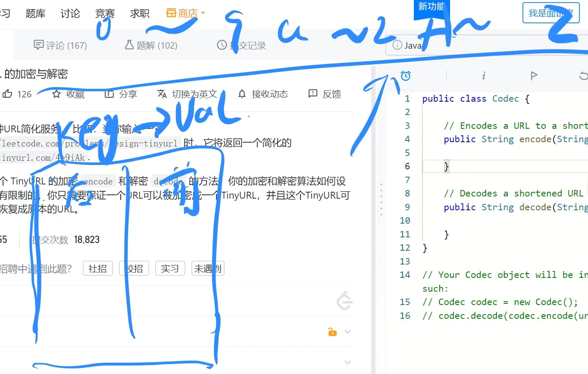588x374 pixels.
Task: Click line number 10 in the gutter
Action: pyautogui.click(x=405, y=221)
